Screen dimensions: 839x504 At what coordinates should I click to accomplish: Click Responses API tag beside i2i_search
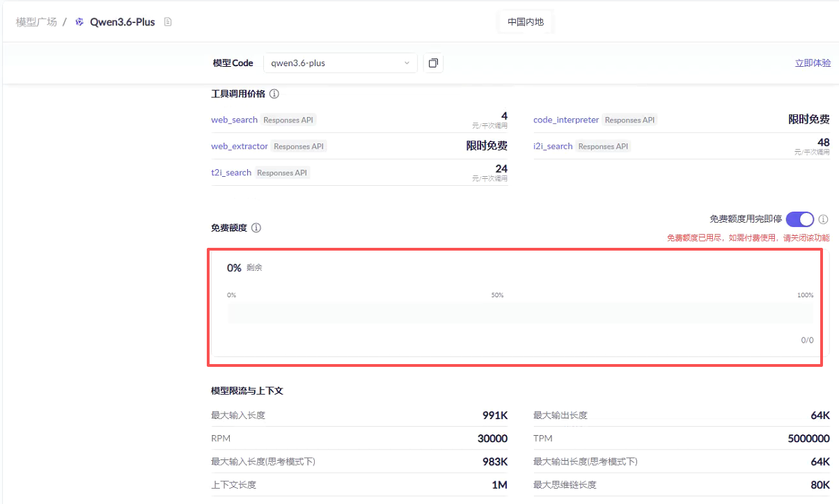point(603,146)
